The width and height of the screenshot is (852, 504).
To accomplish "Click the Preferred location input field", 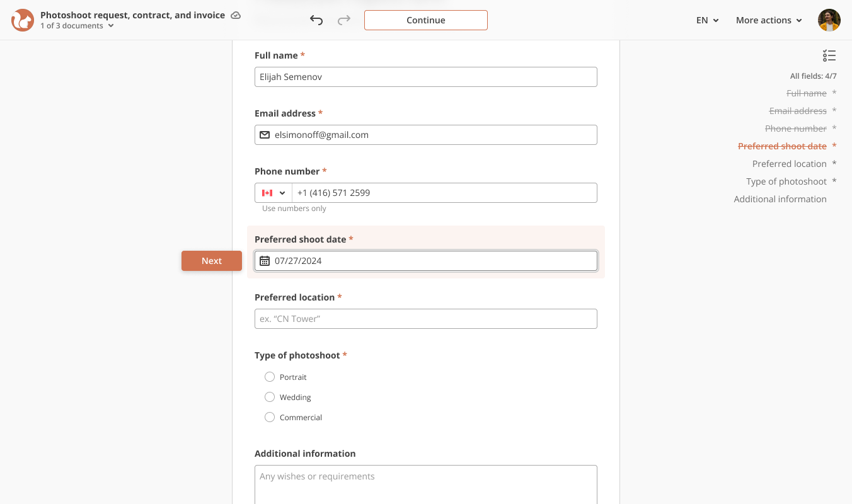I will 426,319.
